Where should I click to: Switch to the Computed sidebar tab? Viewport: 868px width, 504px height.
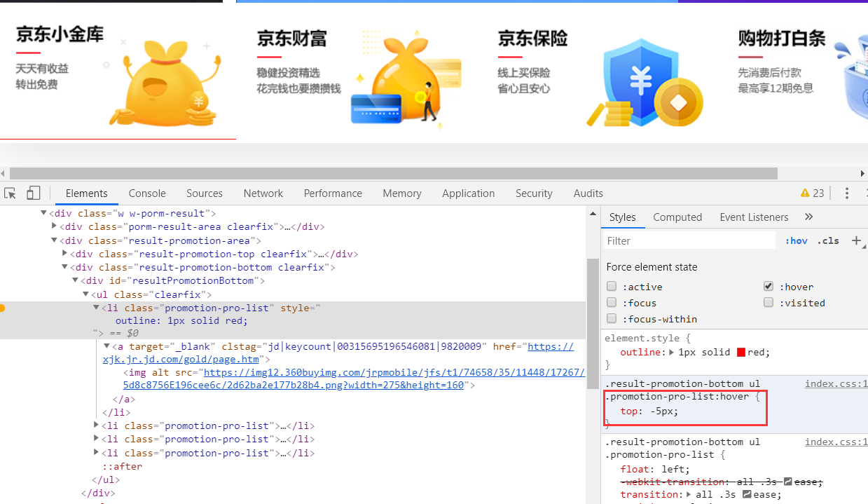(677, 217)
